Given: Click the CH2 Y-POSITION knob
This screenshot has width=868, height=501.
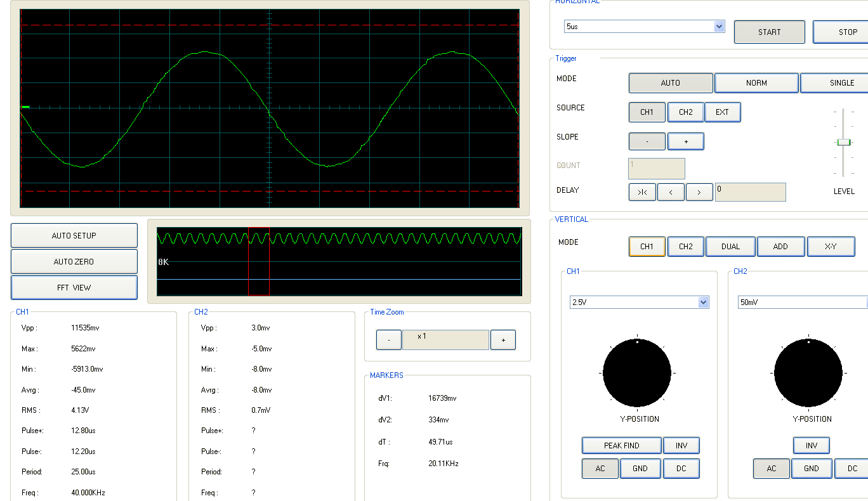Looking at the screenshot, I should click(x=808, y=373).
